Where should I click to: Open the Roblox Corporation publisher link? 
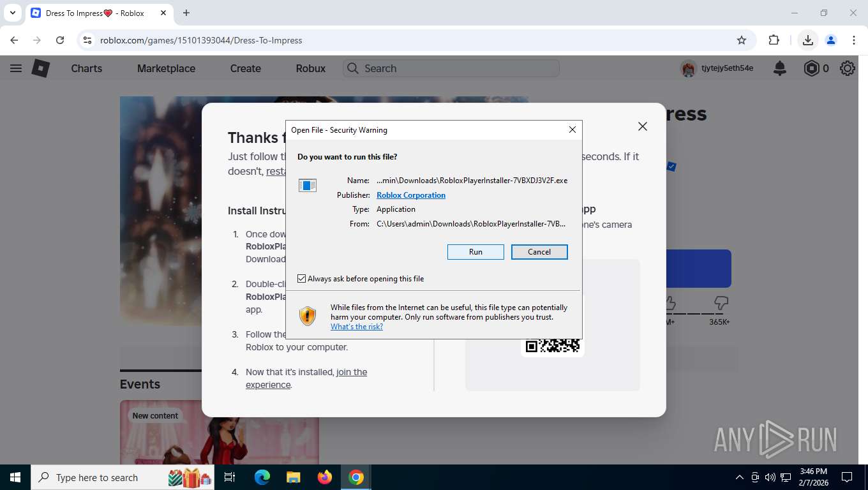point(411,195)
